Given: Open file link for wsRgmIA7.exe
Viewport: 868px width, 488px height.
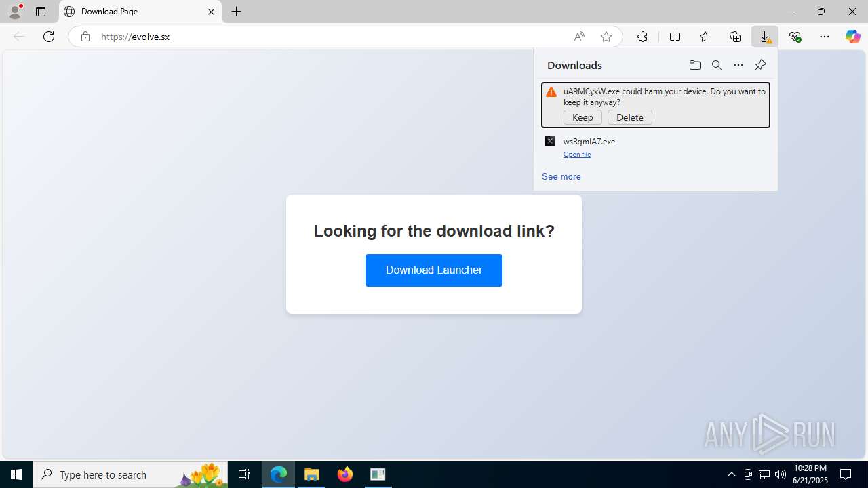Looking at the screenshot, I should (577, 155).
